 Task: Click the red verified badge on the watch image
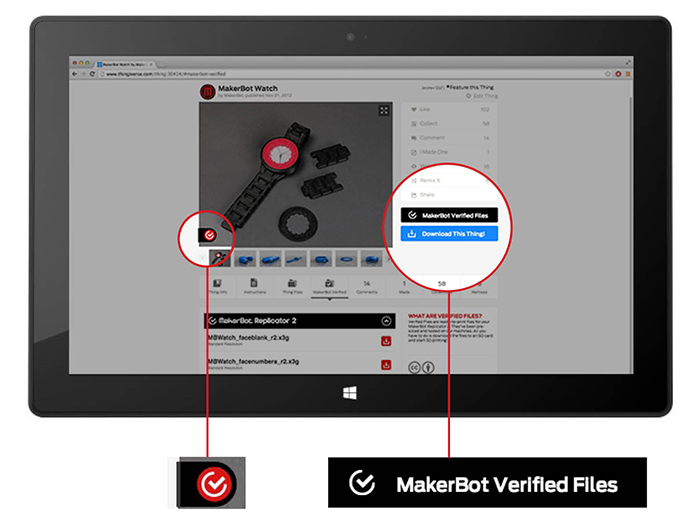click(208, 235)
